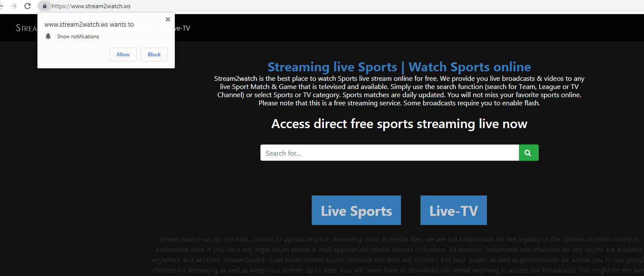This screenshot has height=276, width=644.
Task: Click the green search magnifier button
Action: point(528,153)
